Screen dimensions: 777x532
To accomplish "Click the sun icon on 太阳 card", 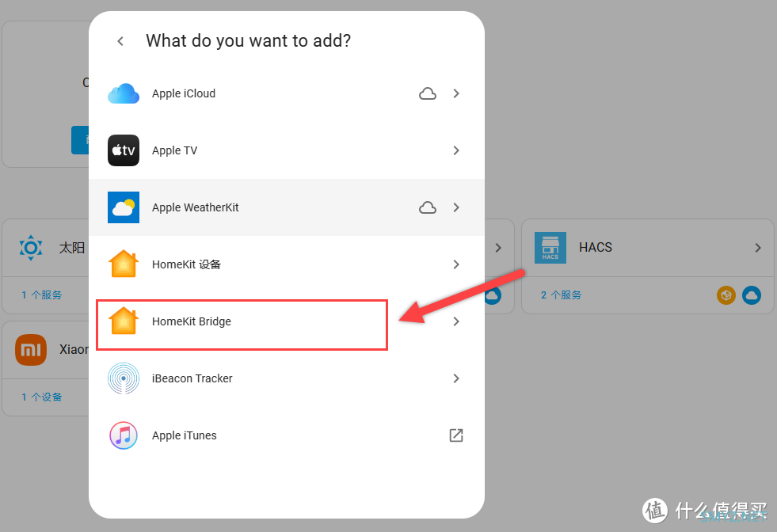I will click(31, 248).
